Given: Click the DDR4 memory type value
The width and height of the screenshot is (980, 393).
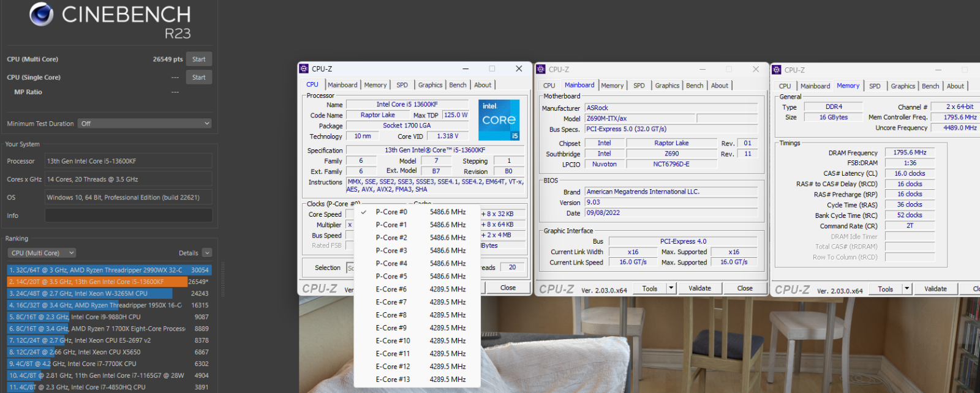Looking at the screenshot, I should [x=834, y=107].
